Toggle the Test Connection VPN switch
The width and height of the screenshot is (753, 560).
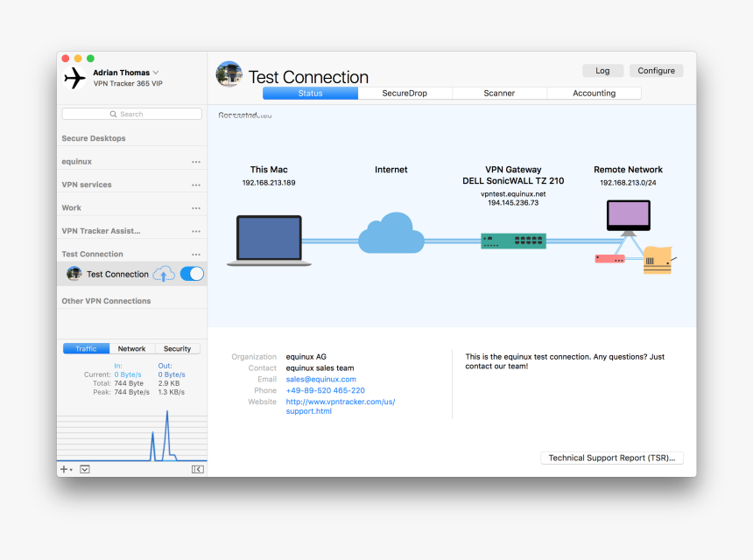click(192, 274)
